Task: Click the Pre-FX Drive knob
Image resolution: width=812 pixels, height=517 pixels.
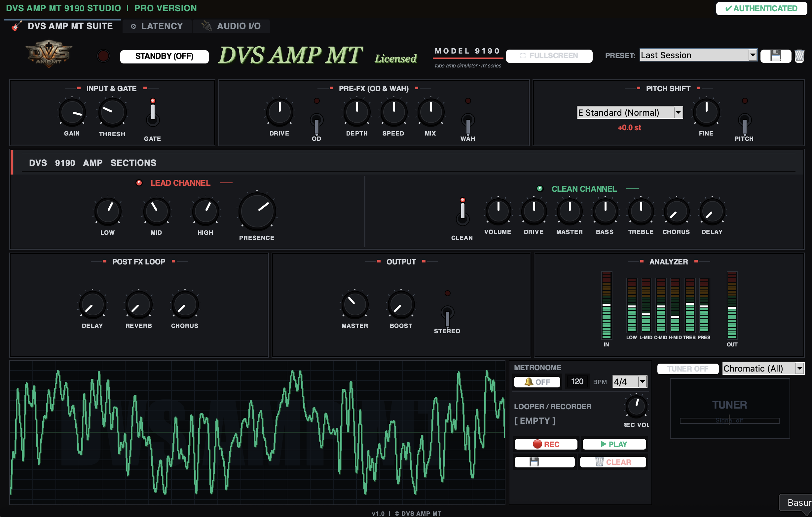Action: (279, 112)
